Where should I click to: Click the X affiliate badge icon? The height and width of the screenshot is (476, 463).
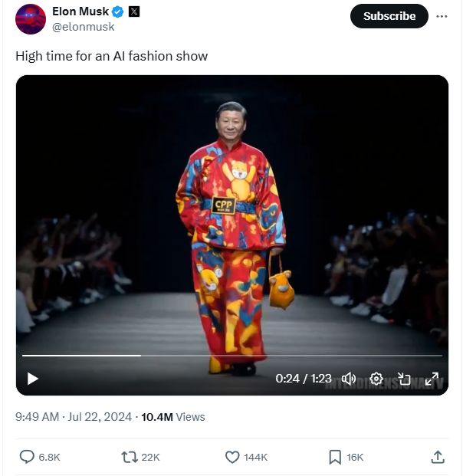[x=134, y=11]
